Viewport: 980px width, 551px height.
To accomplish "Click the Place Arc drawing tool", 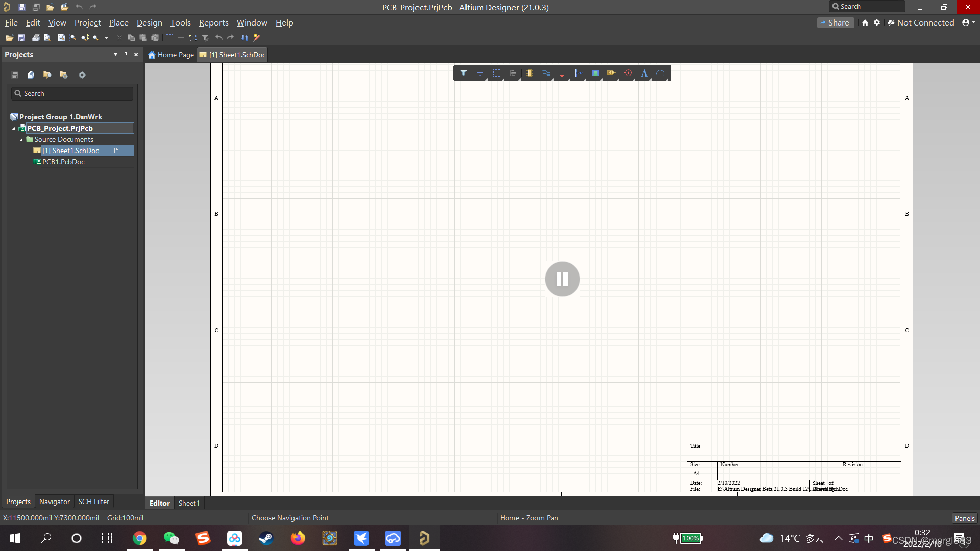I will click(660, 73).
